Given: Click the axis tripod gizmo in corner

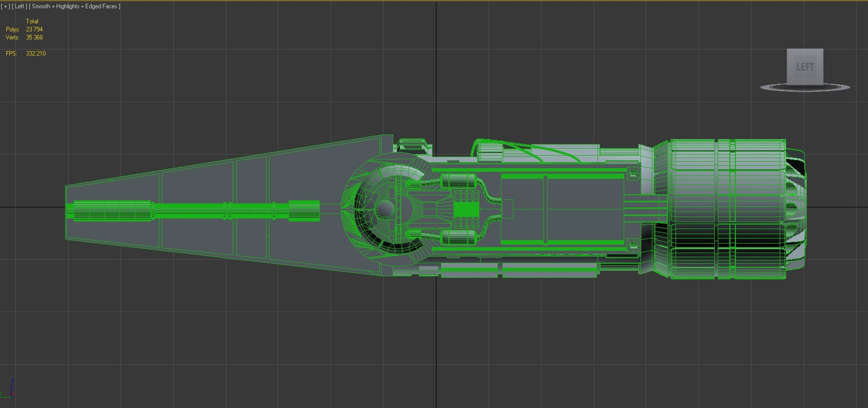Looking at the screenshot, I should tap(8, 389).
